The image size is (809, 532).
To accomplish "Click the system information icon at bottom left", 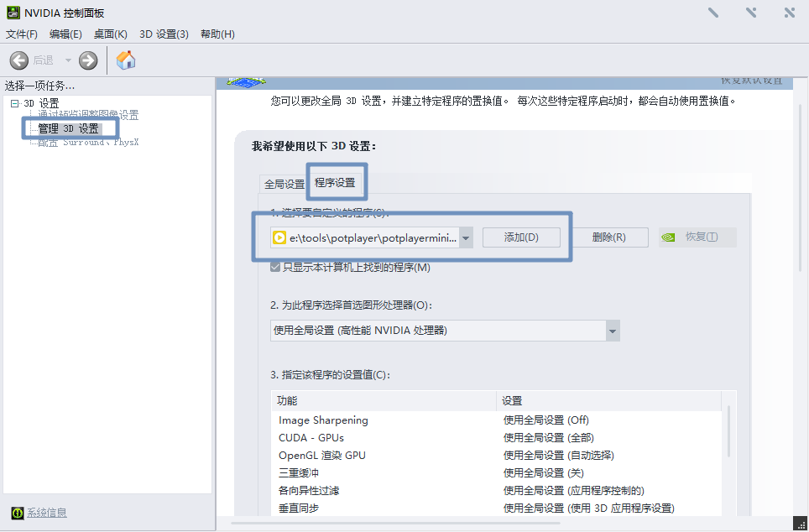I will coord(18,513).
